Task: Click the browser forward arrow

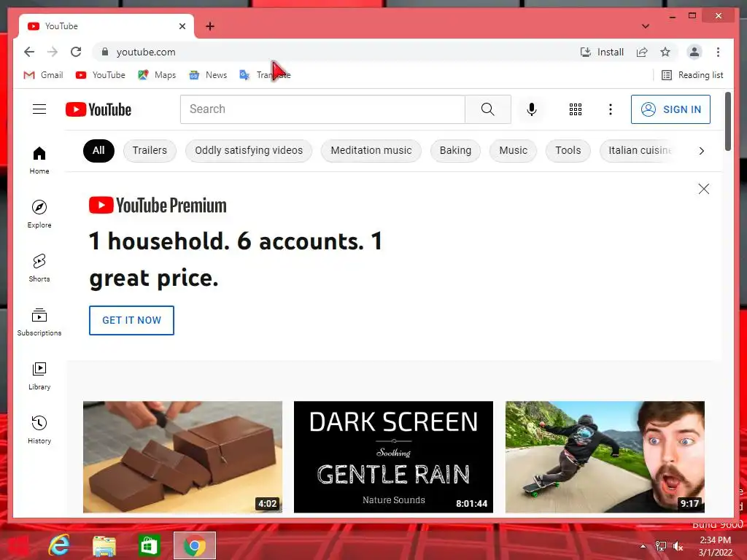Action: (53, 52)
